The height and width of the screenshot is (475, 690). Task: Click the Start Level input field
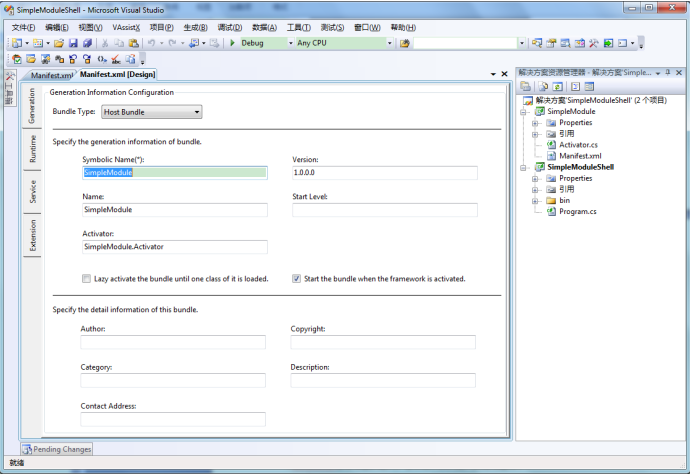(385, 210)
